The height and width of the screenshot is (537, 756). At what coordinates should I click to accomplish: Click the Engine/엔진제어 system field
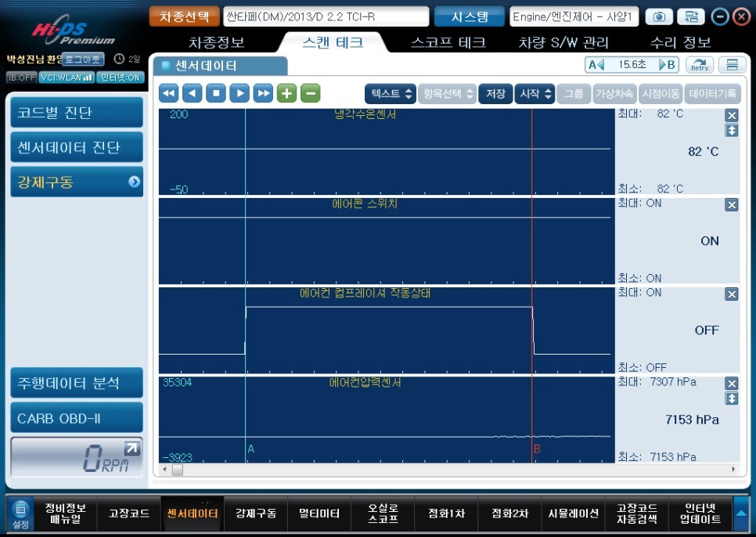tap(574, 17)
